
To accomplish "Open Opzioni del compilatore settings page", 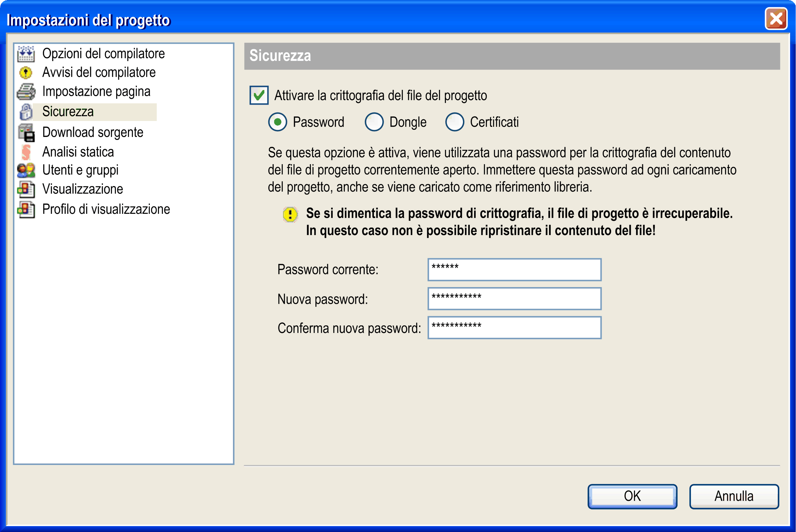I will coord(103,54).
